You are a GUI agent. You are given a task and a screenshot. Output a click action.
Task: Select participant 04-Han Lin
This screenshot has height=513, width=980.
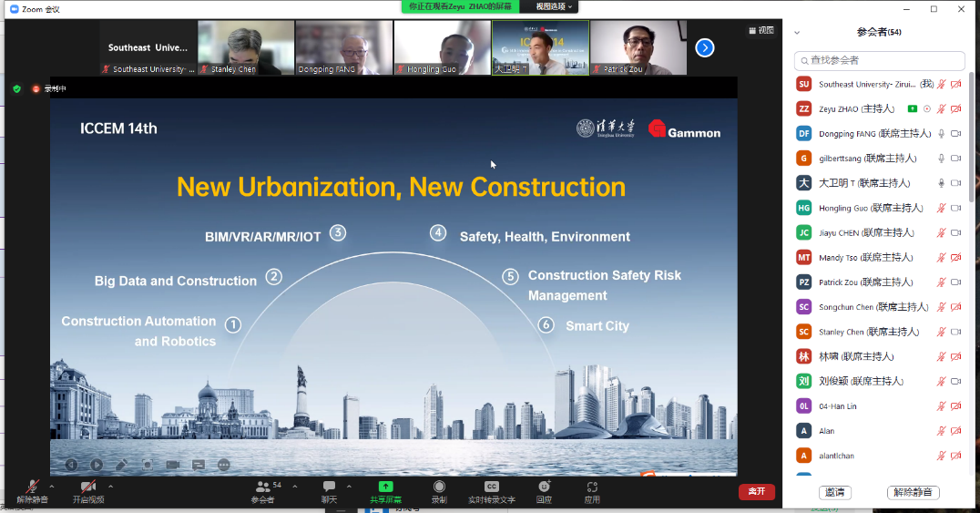880,406
